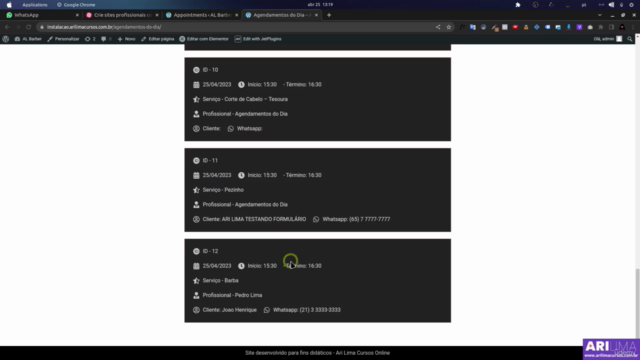Click the volume speaker icon in top bar
Viewport: 640px width, 360px height.
tap(611, 4)
